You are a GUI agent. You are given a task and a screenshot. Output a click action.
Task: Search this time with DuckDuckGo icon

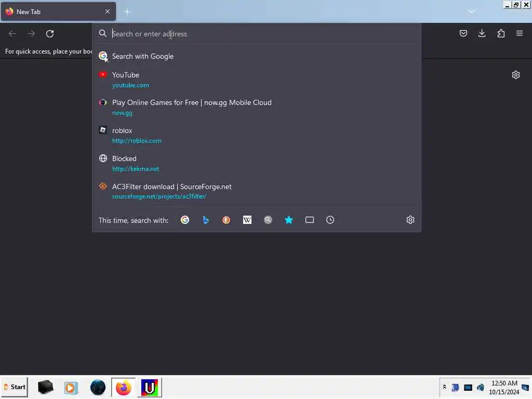coord(227,220)
